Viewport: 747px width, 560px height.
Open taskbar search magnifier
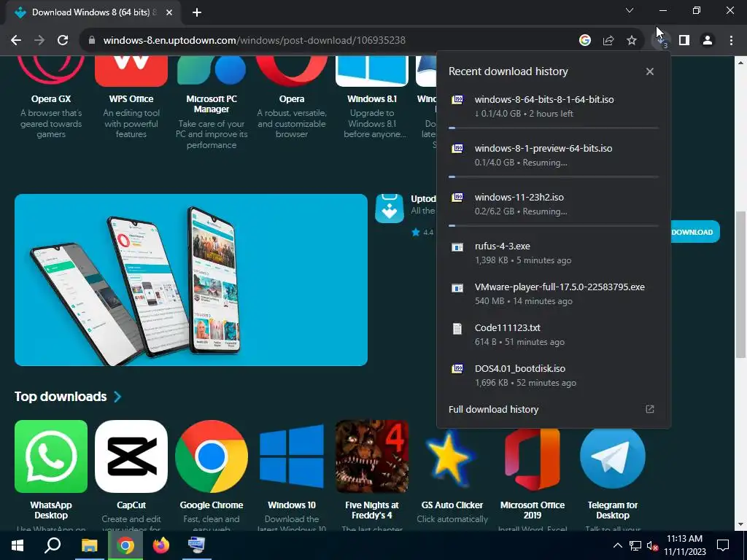tap(53, 545)
